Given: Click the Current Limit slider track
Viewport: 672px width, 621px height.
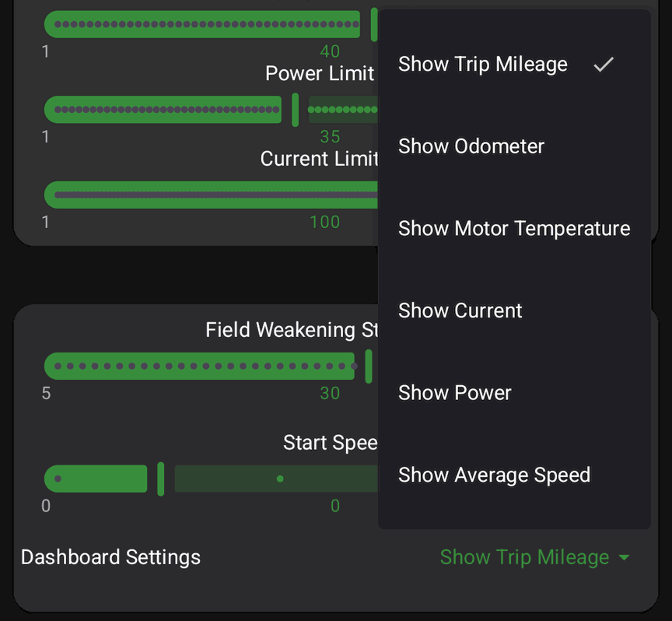Looking at the screenshot, I should pyautogui.click(x=212, y=195).
